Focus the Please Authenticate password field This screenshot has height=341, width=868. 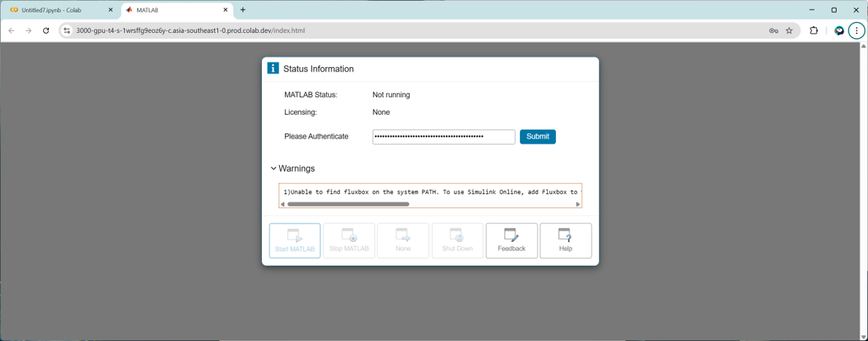[x=444, y=137]
